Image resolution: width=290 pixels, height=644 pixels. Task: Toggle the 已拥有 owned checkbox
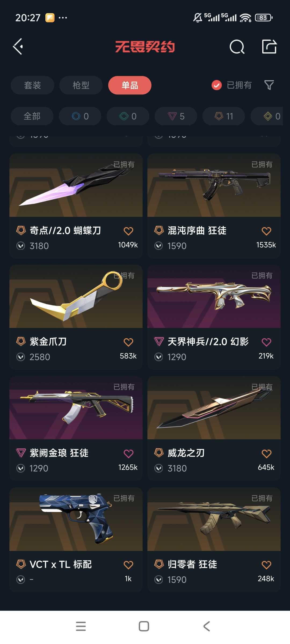[x=217, y=85]
